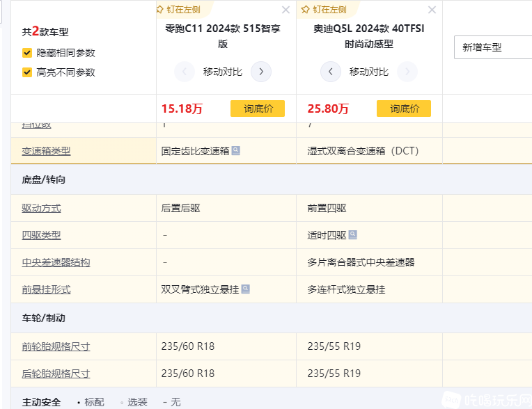Open the 前悬挂形式 parameter link

[x=46, y=289]
